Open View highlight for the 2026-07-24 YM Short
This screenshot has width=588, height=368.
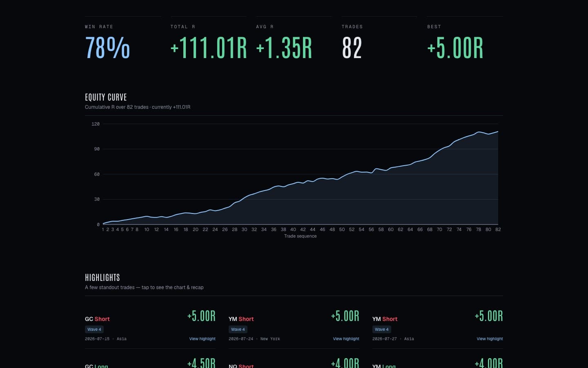[346, 339]
